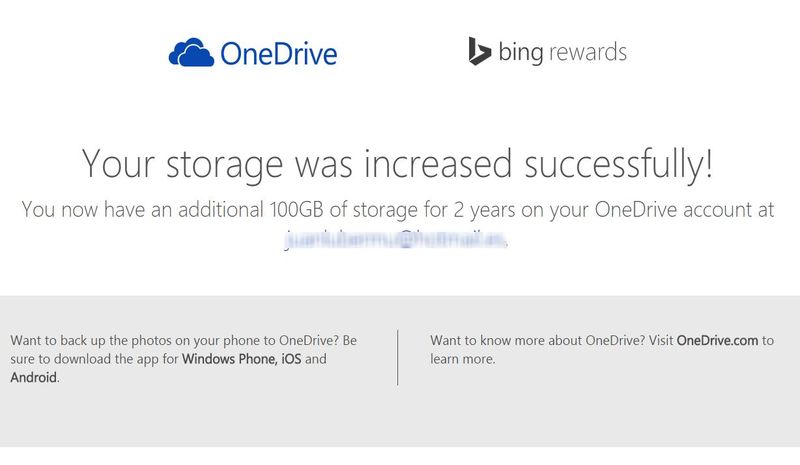
Task: Click the blurred email address
Action: (397, 240)
